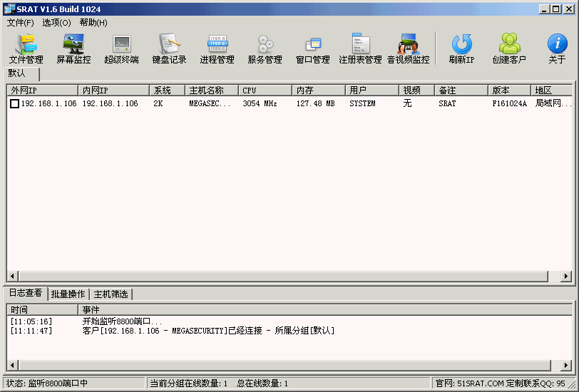
Task: Open 键盘记录 keylogger tool
Action: 169,48
